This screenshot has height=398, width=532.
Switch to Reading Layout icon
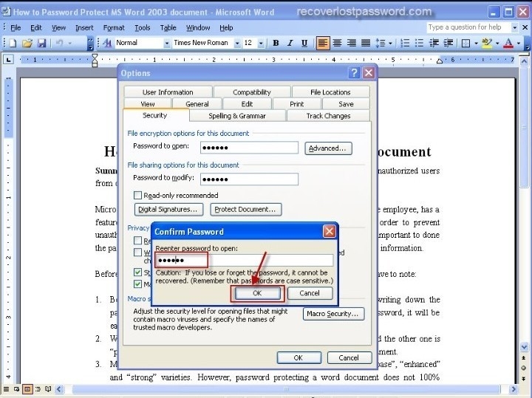coord(48,389)
